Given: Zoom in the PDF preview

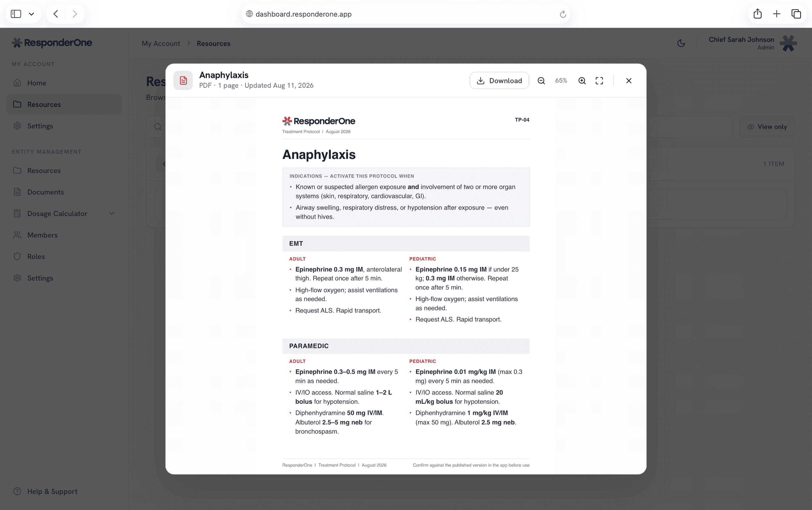Looking at the screenshot, I should 582,81.
